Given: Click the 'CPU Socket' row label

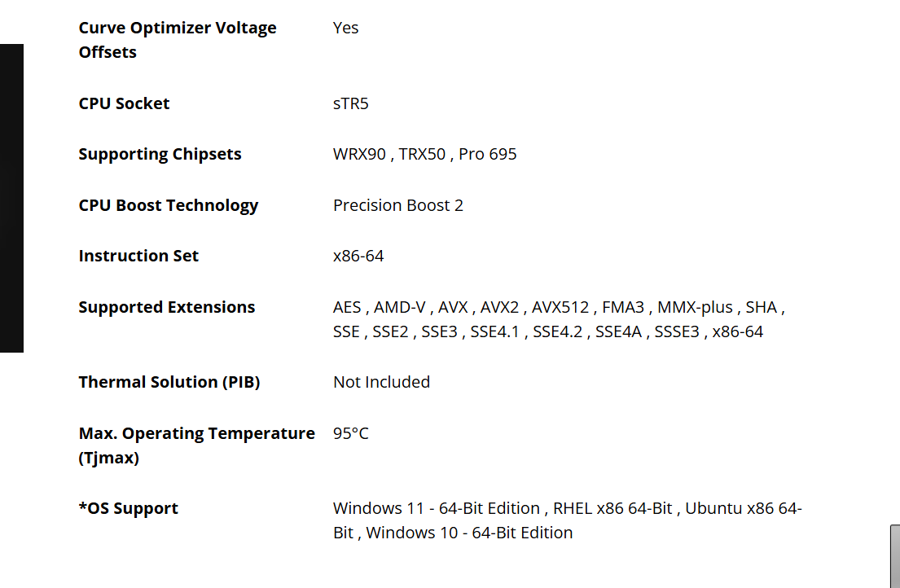Looking at the screenshot, I should [x=124, y=103].
